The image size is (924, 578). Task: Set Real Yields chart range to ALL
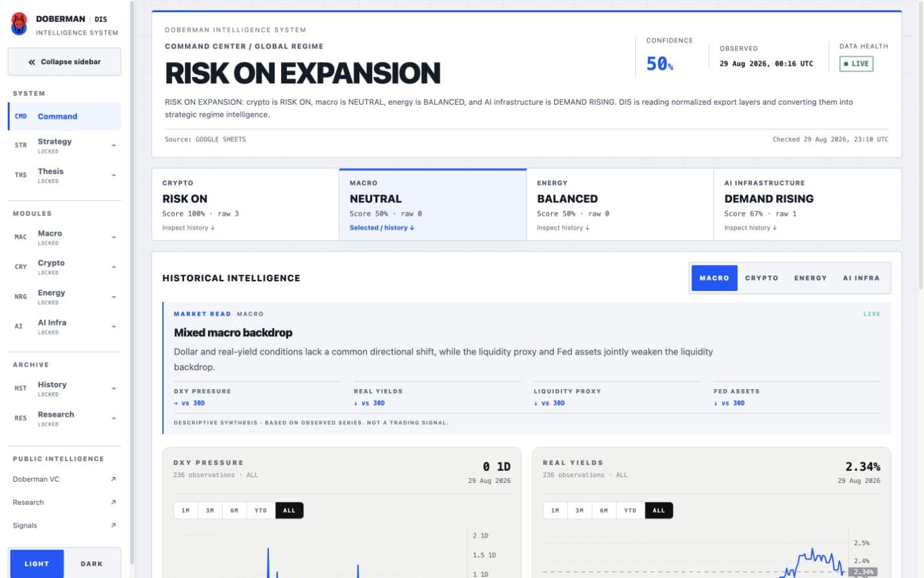[658, 511]
